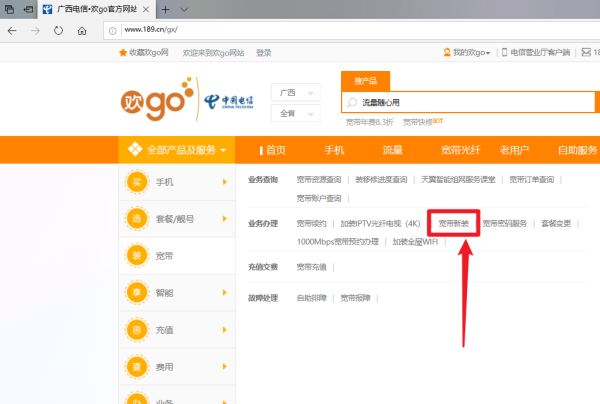Click the product search input field

click(470, 102)
